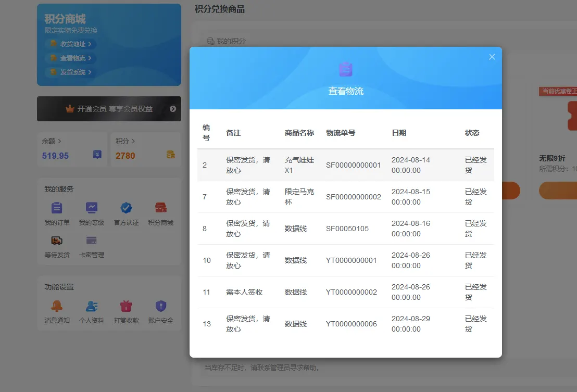Close the 查看物流 dialog
This screenshot has height=392, width=577.
492,57
